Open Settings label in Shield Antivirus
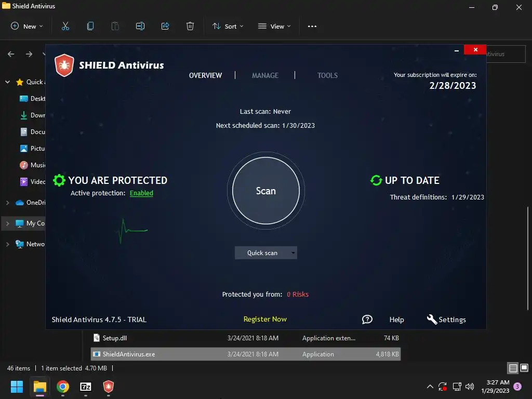532x399 pixels. 453,320
